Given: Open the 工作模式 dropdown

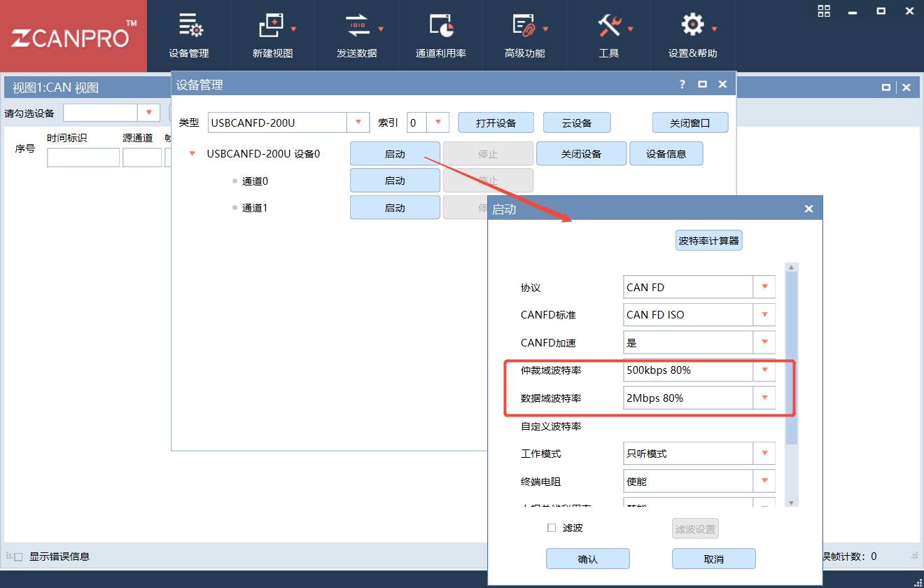Looking at the screenshot, I should (764, 453).
